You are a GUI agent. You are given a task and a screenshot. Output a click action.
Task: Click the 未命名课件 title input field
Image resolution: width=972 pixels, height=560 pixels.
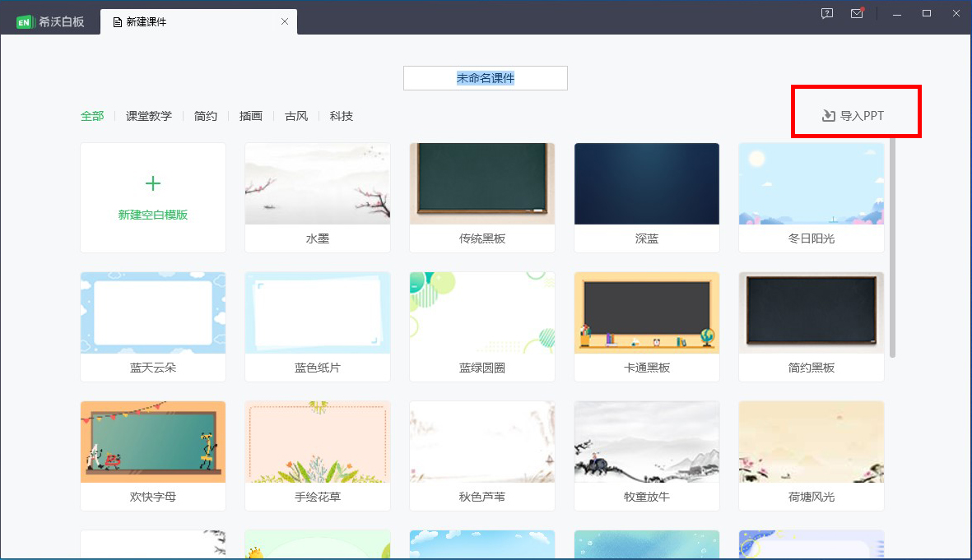pos(485,77)
